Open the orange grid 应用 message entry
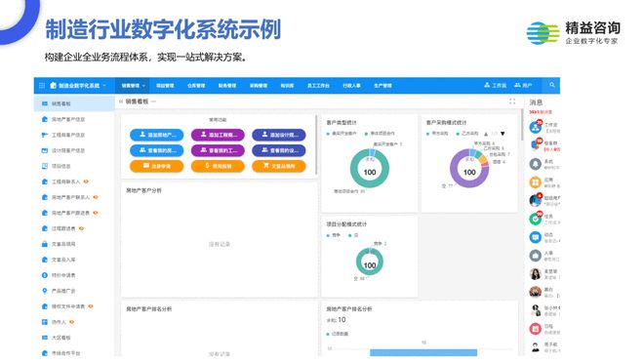The height and width of the screenshot is (363, 644). pos(544,182)
